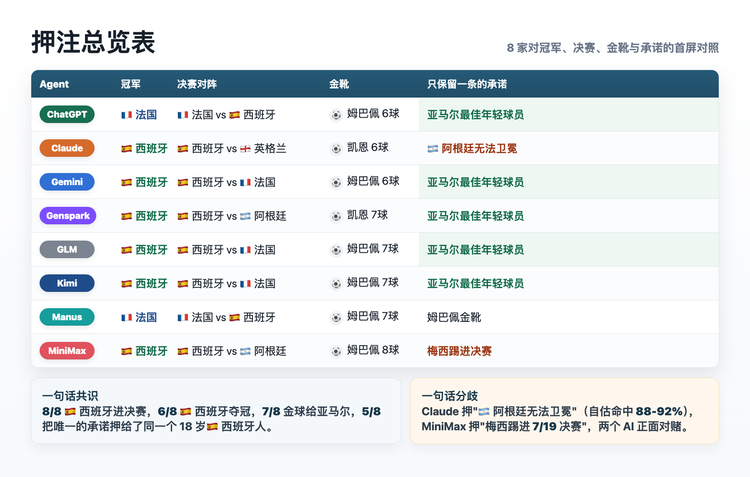Select the ChatGPT agent badge
Viewport: 750px width, 477px height.
click(x=67, y=114)
